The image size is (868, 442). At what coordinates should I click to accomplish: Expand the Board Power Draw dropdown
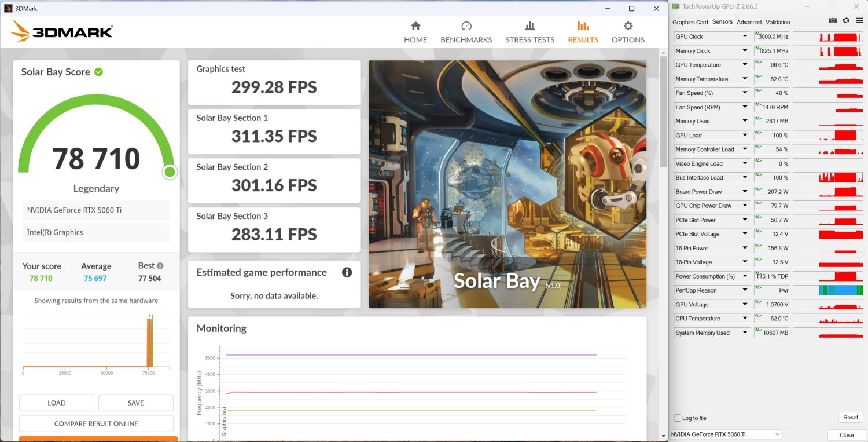point(745,192)
